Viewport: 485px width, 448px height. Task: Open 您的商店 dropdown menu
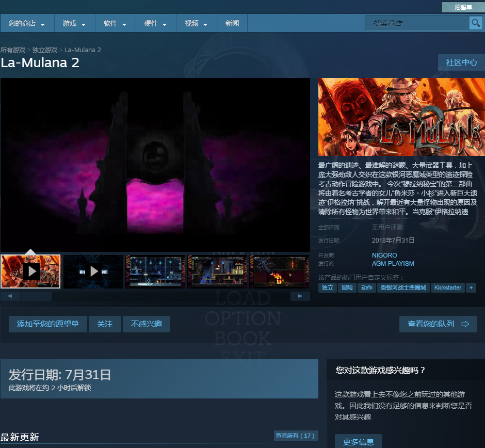pyautogui.click(x=27, y=23)
